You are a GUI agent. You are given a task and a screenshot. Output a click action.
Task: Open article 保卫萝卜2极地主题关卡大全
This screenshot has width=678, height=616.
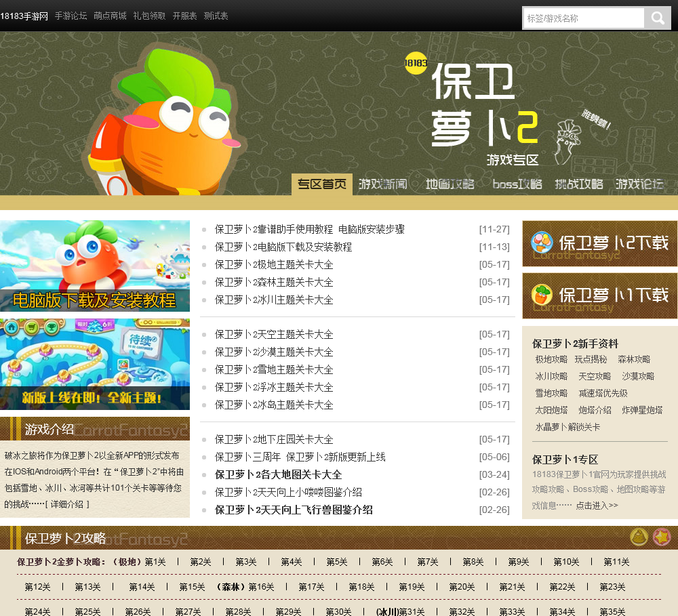274,264
